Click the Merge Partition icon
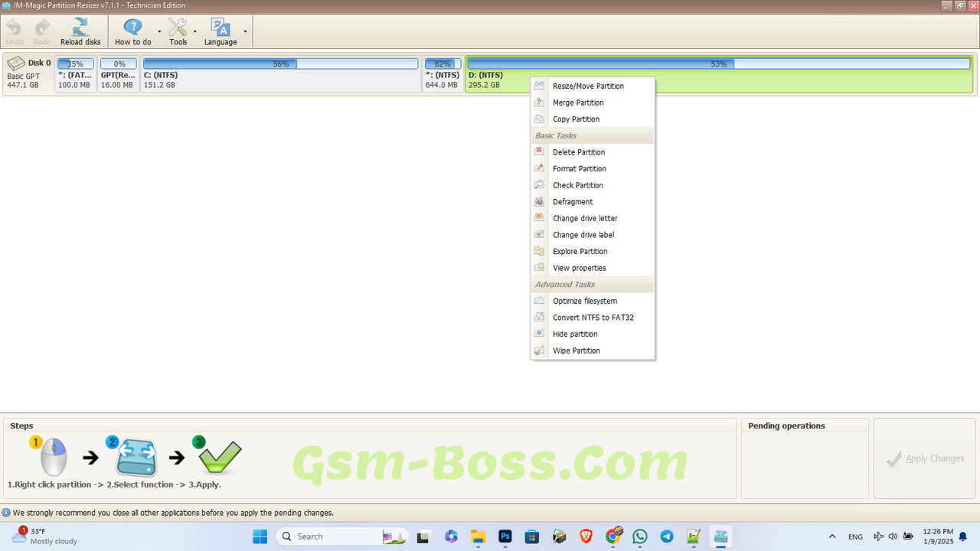980x551 pixels. pos(539,103)
